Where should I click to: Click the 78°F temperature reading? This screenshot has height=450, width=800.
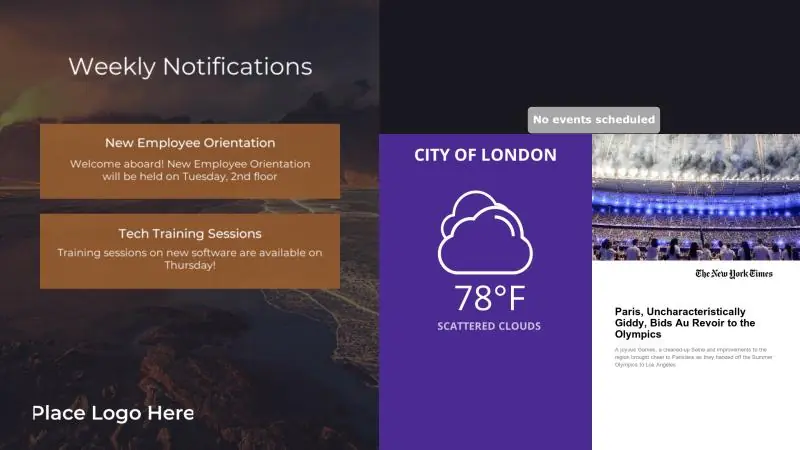489,298
